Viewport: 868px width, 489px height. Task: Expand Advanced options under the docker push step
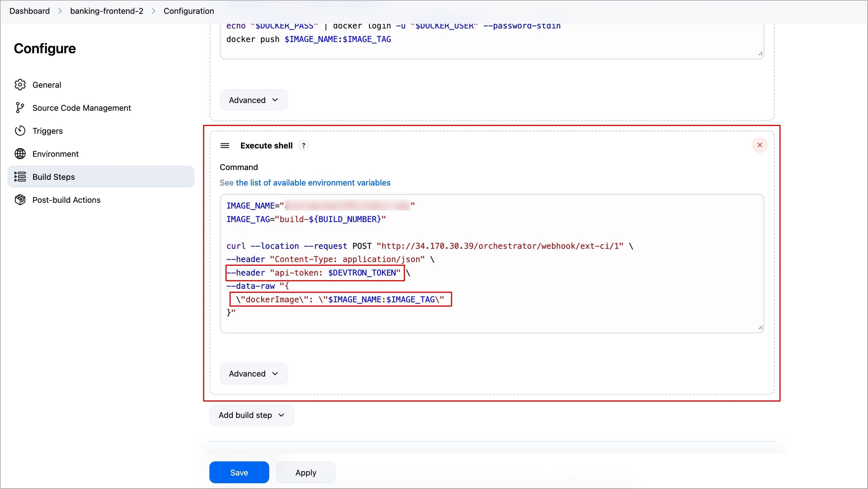tap(254, 100)
